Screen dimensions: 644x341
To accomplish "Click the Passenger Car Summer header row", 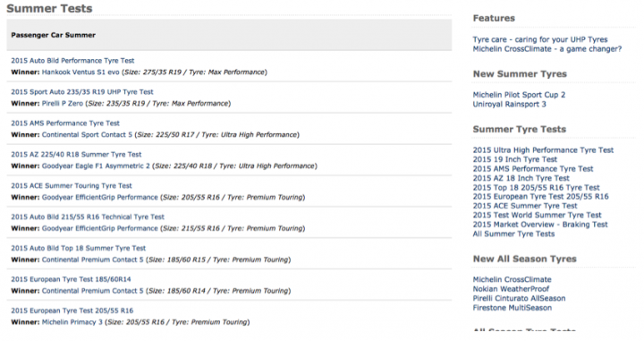I will pos(229,35).
